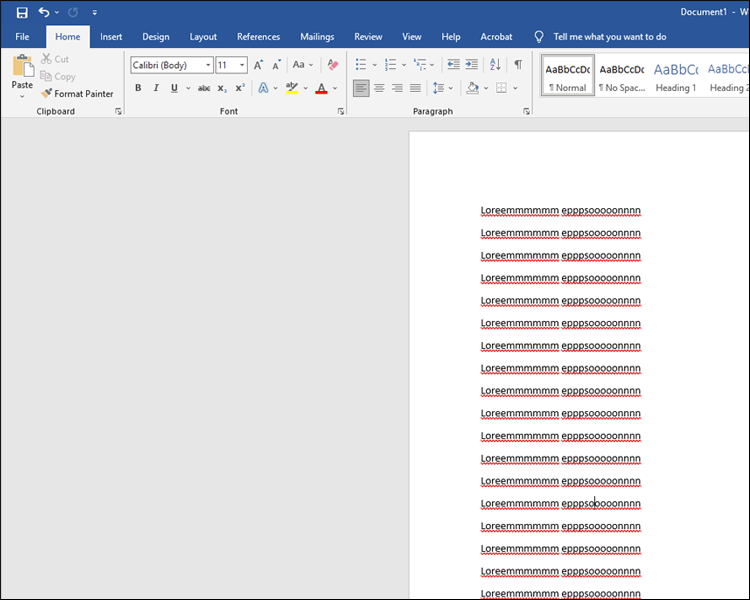Open the Calibri font name dropdown
The width and height of the screenshot is (750, 600).
click(208, 65)
